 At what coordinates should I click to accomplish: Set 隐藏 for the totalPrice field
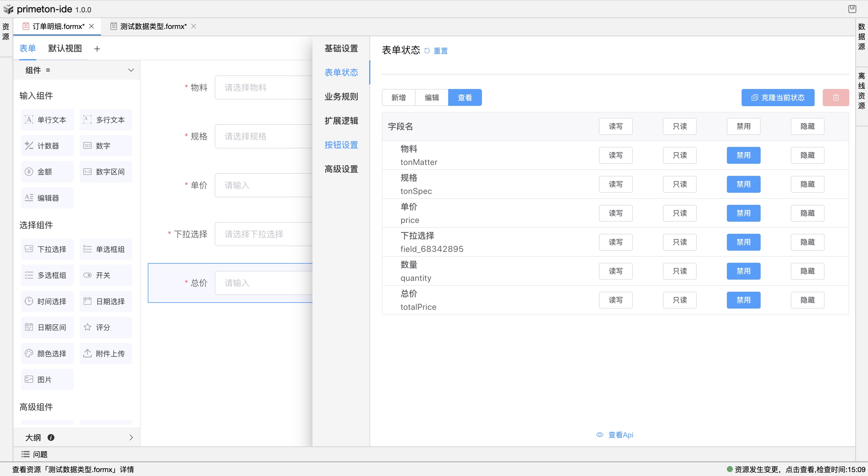pyautogui.click(x=807, y=300)
